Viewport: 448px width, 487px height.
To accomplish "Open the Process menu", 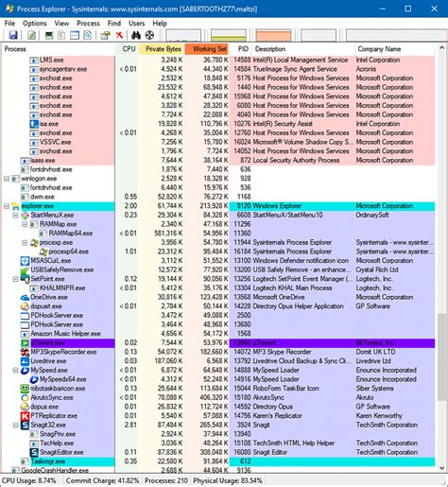I will click(88, 24).
